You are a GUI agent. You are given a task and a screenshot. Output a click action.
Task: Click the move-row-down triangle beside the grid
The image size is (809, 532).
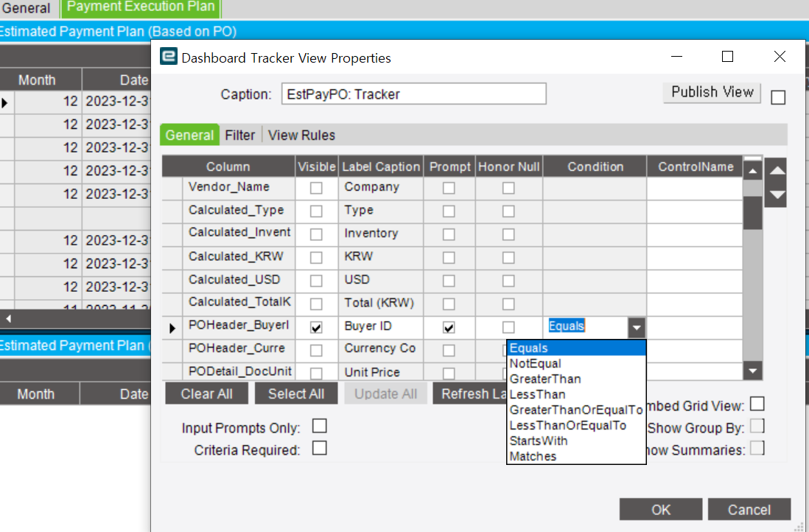pos(776,195)
